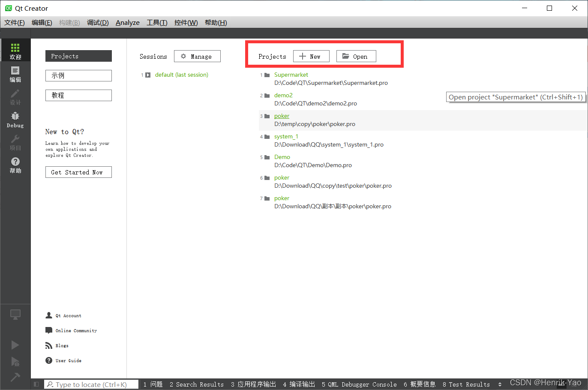Image resolution: width=588 pixels, height=390 pixels.
Task: Open the Demo project link
Action: 282,157
